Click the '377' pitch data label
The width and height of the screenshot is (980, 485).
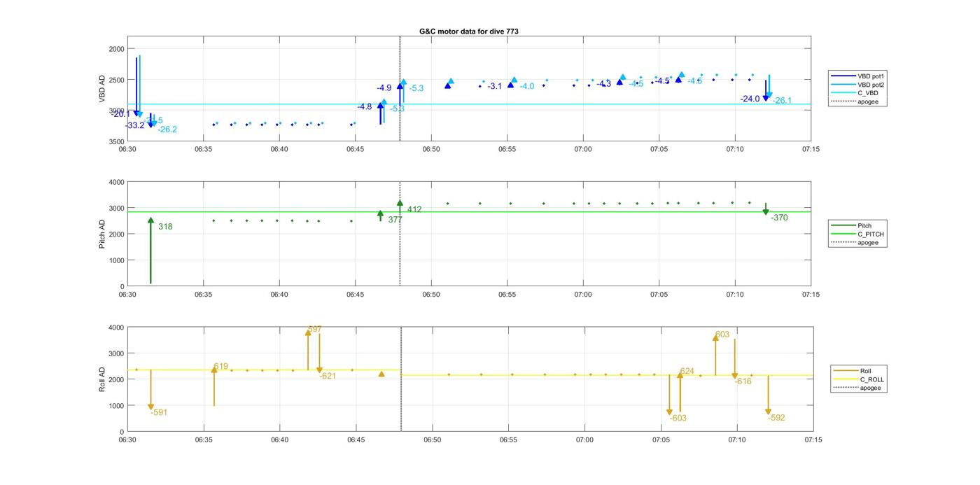pos(395,220)
